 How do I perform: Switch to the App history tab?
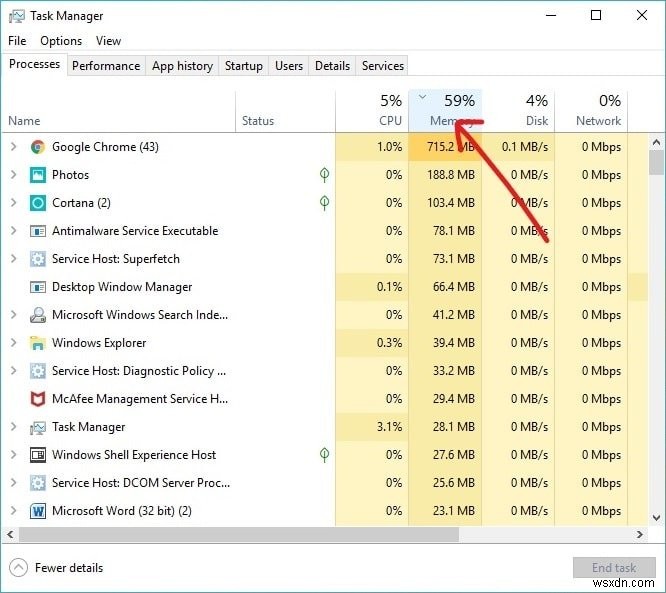182,66
